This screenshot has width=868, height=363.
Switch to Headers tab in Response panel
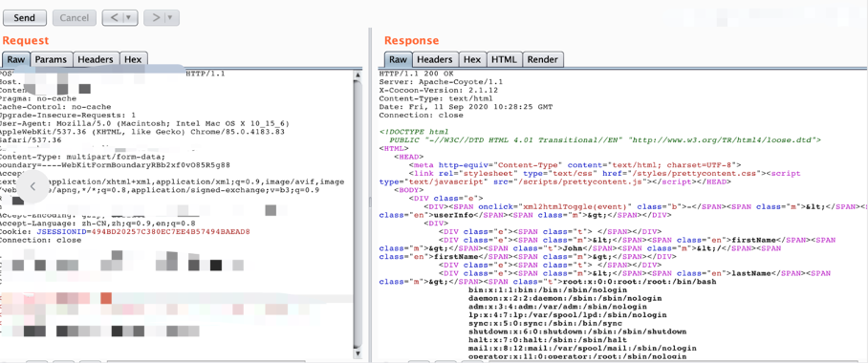click(435, 59)
